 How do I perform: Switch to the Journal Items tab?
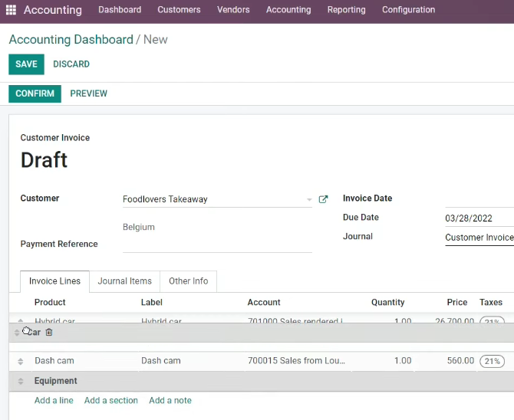click(x=124, y=281)
